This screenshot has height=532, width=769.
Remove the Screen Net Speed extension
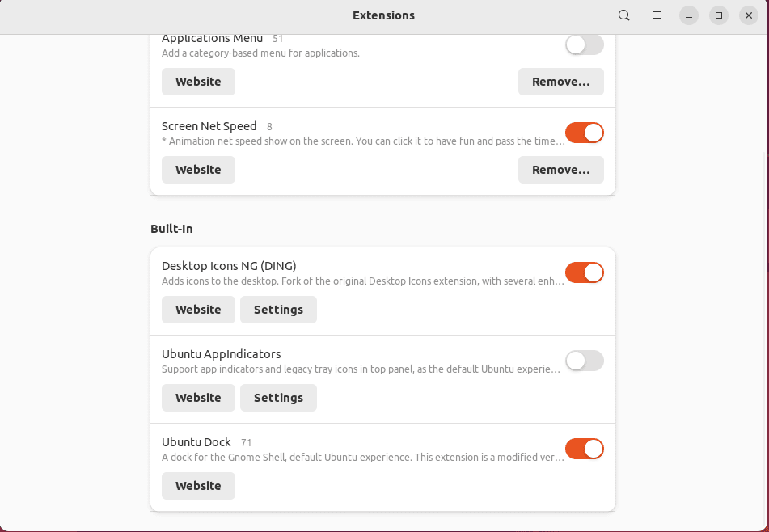(560, 170)
